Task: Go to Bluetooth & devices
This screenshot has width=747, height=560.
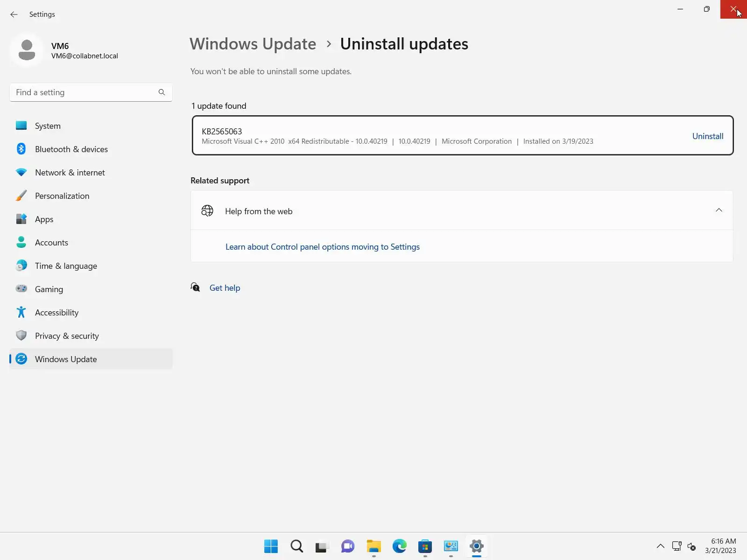Action: (91, 149)
